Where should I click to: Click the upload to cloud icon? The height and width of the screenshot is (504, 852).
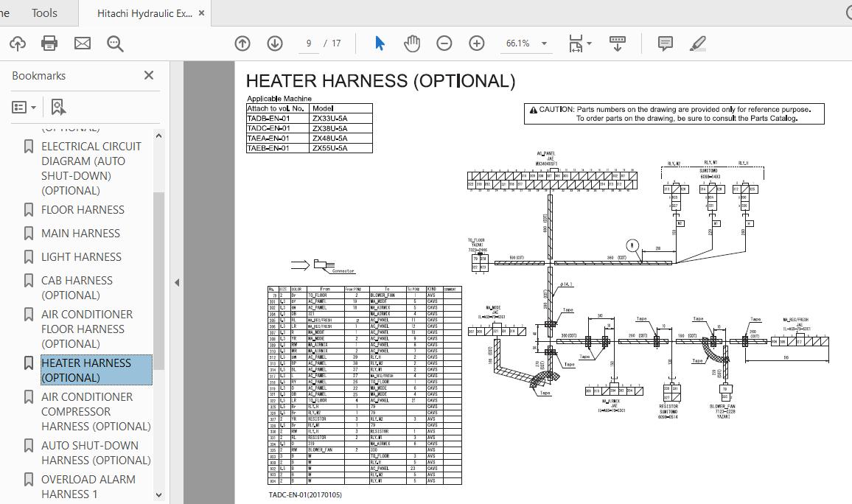click(x=17, y=43)
